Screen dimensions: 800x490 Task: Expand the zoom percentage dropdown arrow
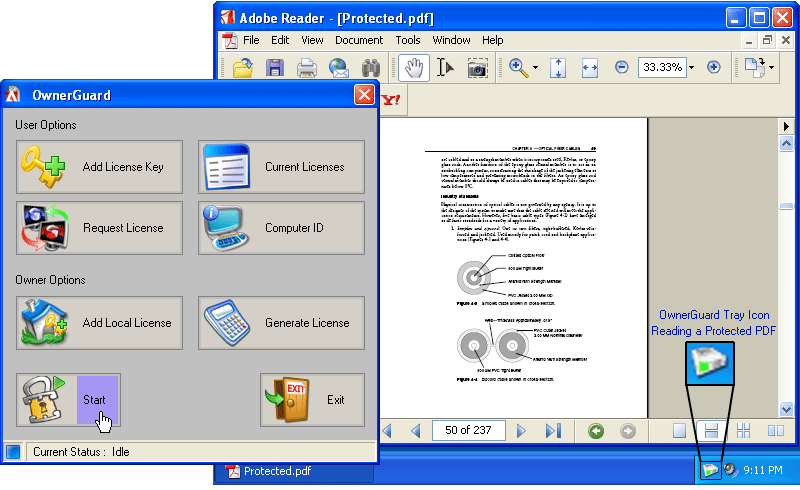691,67
